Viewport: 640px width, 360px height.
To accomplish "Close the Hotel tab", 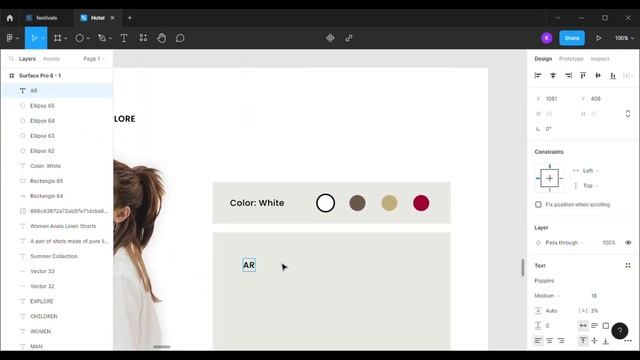I will pos(112,18).
